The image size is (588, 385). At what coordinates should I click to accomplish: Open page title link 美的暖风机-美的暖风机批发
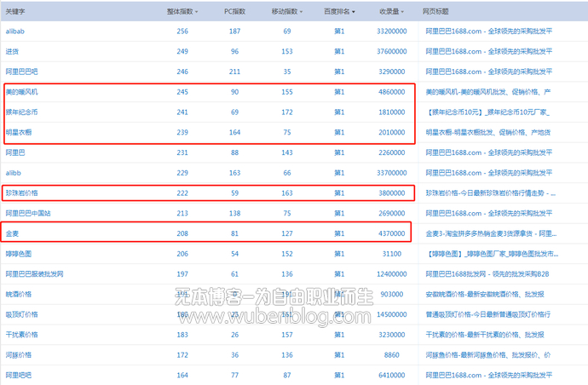pyautogui.click(x=488, y=92)
